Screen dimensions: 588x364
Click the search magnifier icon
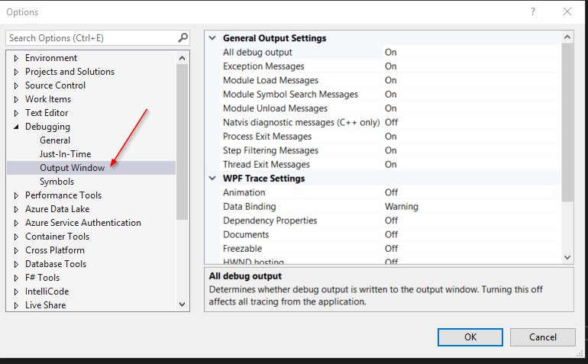183,37
